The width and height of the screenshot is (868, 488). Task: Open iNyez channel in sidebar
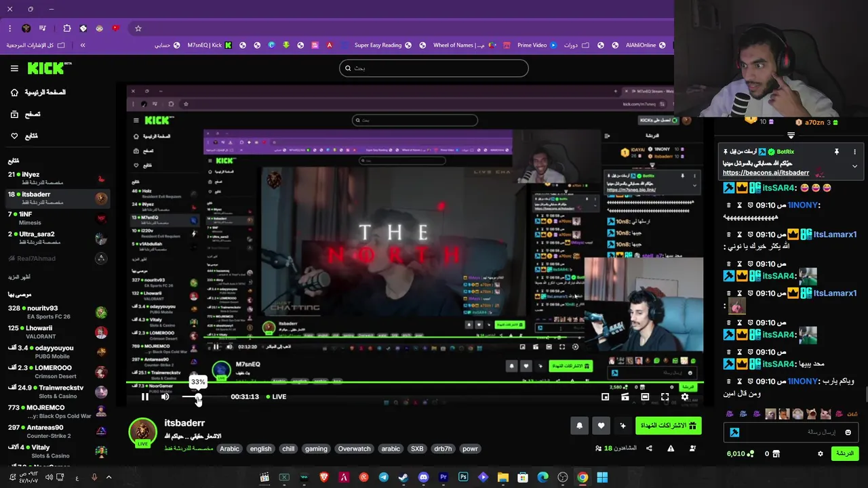coord(57,178)
